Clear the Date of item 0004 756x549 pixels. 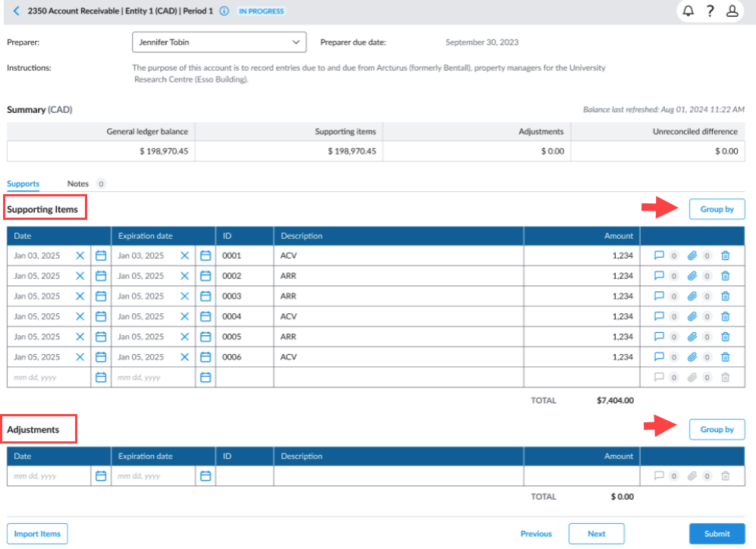pyautogui.click(x=80, y=317)
